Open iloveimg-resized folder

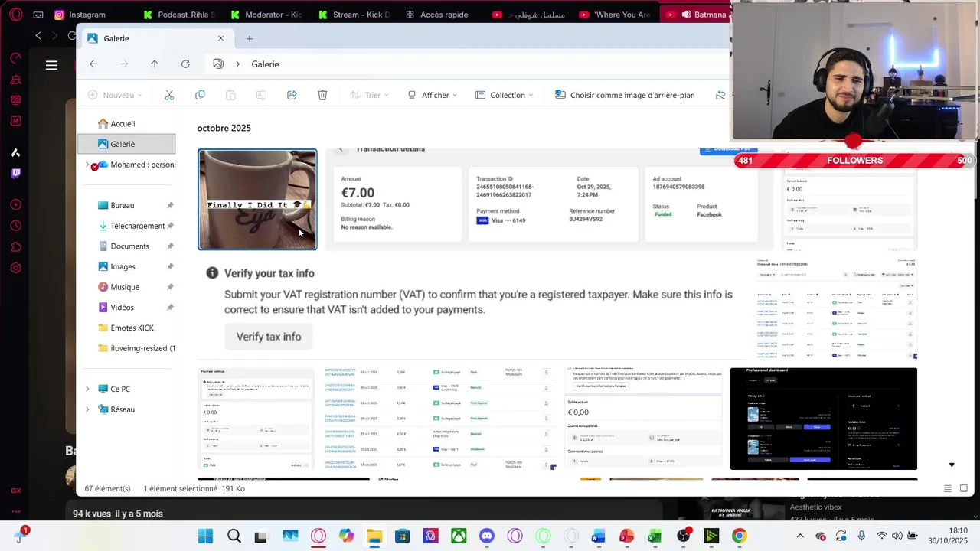click(x=126, y=348)
